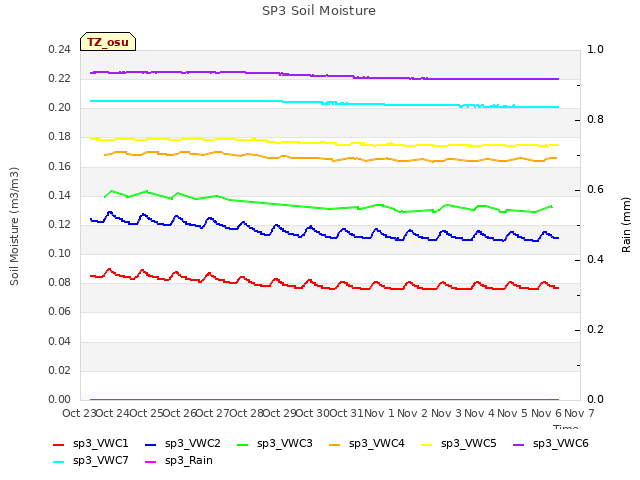Click the Nov 4 x-axis tick label
Viewport: 640px width, 480px height.
point(479,413)
